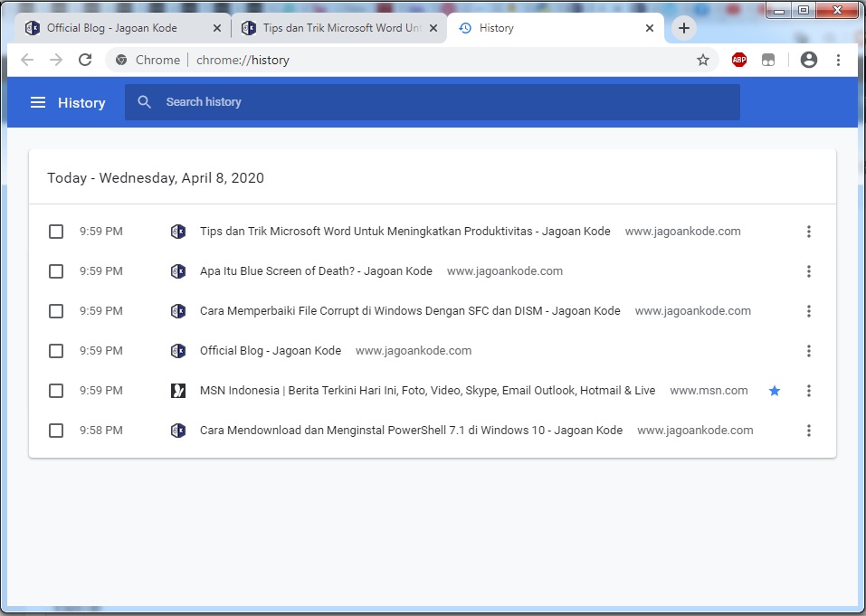The height and width of the screenshot is (616, 866).
Task: Click www.jagoankode.com beside Apa Itu Blue Screen
Action: pos(505,271)
